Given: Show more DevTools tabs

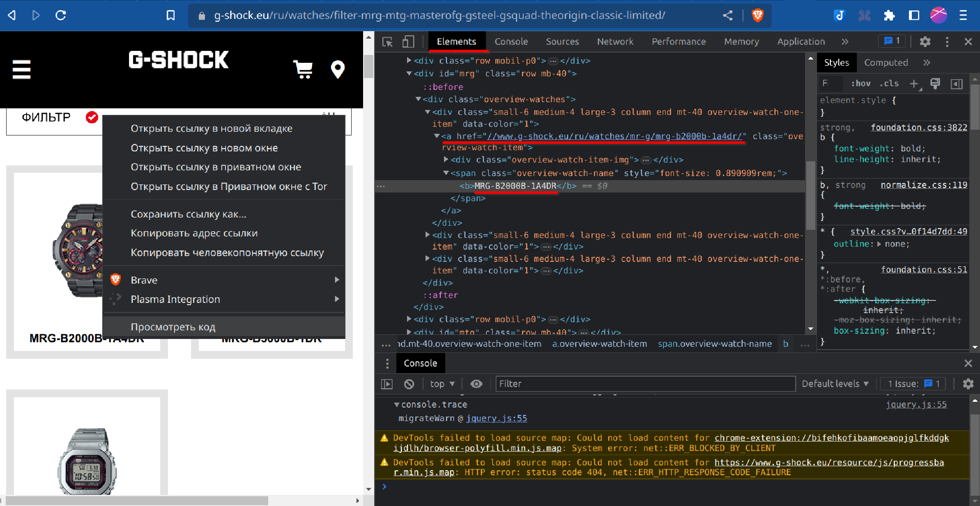Looking at the screenshot, I should (x=845, y=42).
